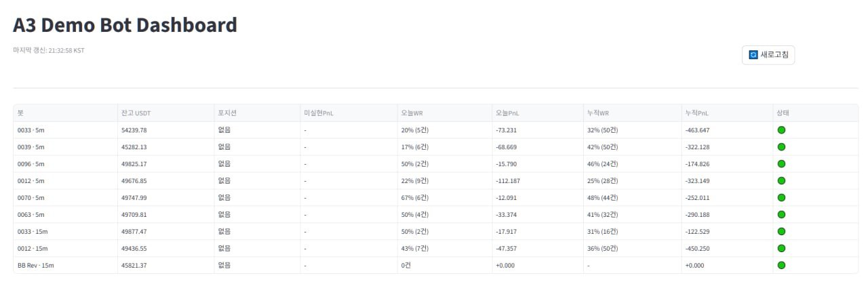Click the green status dot for 0033 · 5m
This screenshot has width=868, height=284.
[x=781, y=129]
